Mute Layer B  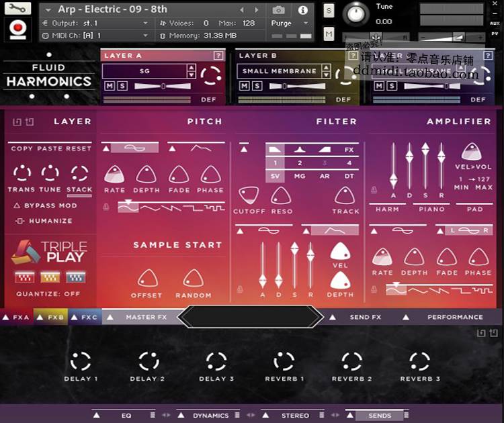pyautogui.click(x=245, y=86)
